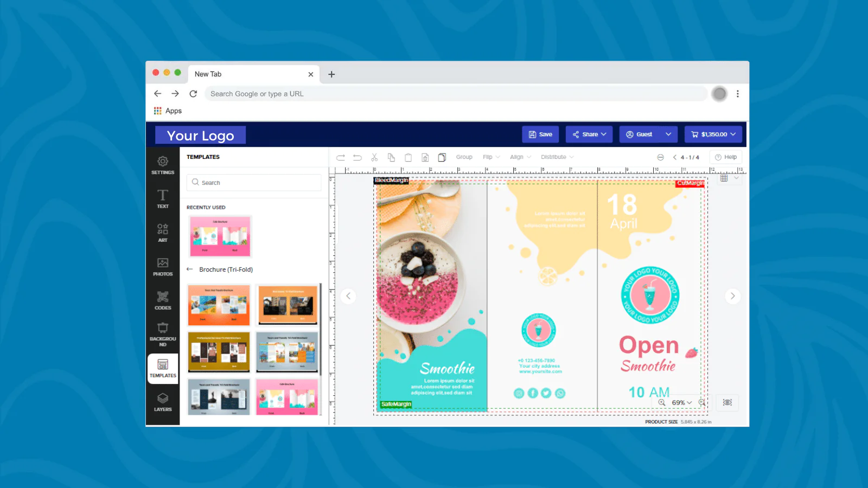
Task: Open the Text tool in sidebar
Action: tap(163, 198)
